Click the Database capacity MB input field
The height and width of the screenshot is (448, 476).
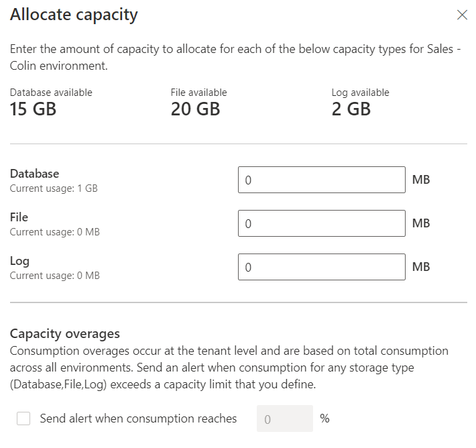pos(321,180)
